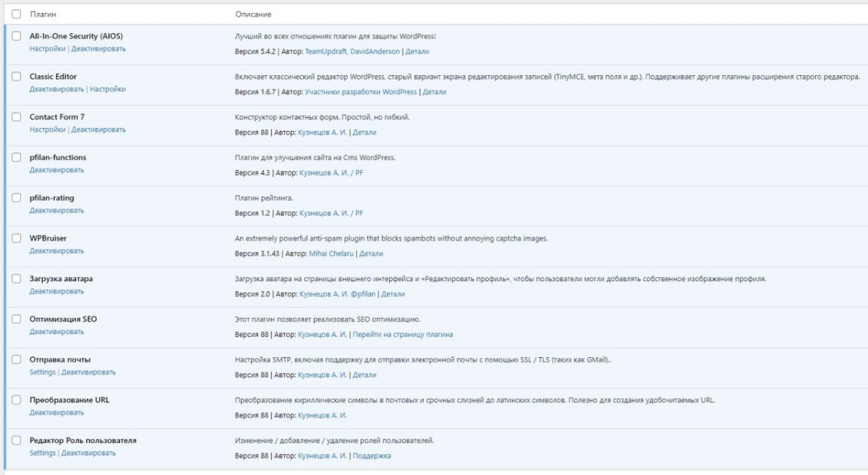View Детали for the WPBruiser plugin

(x=371, y=254)
